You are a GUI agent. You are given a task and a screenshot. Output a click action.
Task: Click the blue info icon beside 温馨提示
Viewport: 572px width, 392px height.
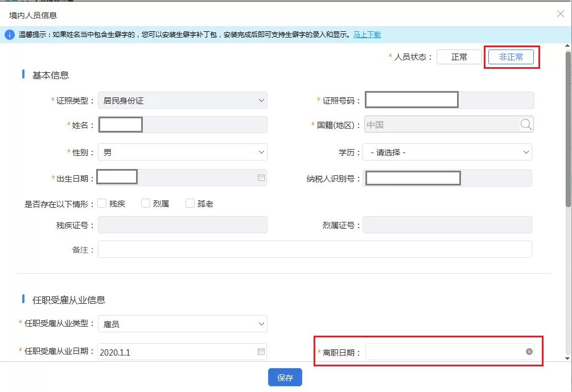(10, 35)
